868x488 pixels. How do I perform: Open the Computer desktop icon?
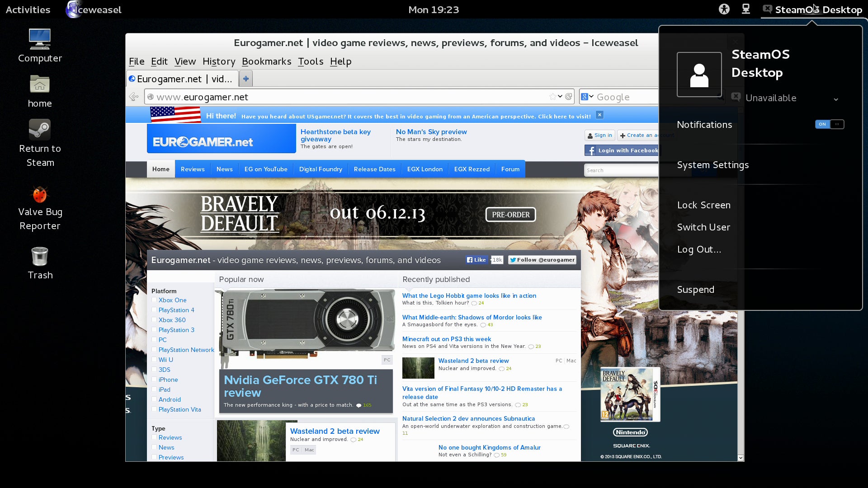(40, 45)
